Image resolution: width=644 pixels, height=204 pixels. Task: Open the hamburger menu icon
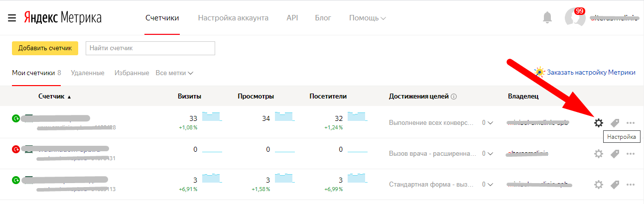(12, 18)
